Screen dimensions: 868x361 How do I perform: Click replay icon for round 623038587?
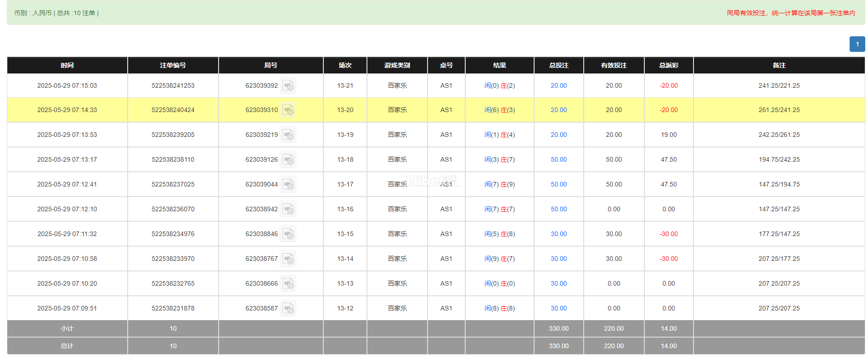(288, 309)
